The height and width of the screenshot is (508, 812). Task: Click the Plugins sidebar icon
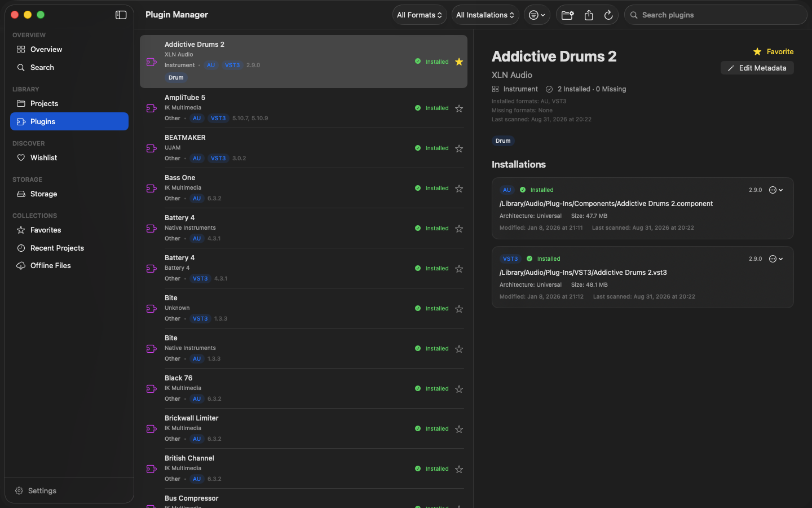pyautogui.click(x=21, y=122)
